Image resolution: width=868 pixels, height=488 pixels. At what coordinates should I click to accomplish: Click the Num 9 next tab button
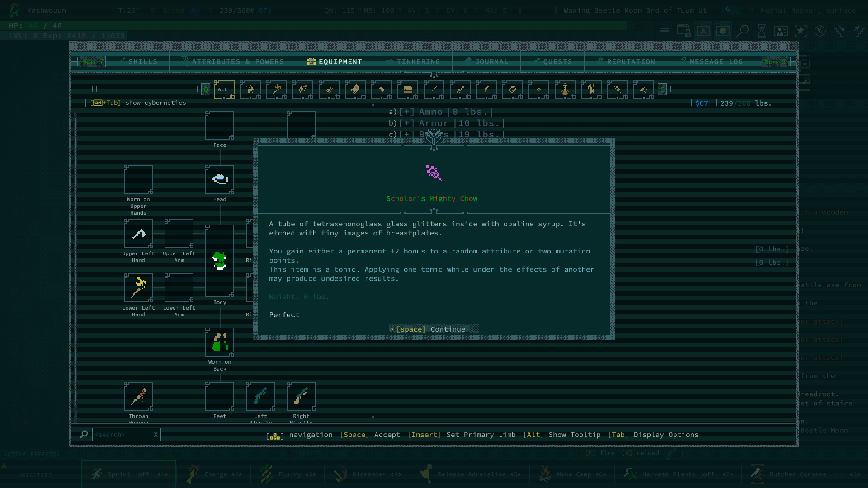pos(775,62)
